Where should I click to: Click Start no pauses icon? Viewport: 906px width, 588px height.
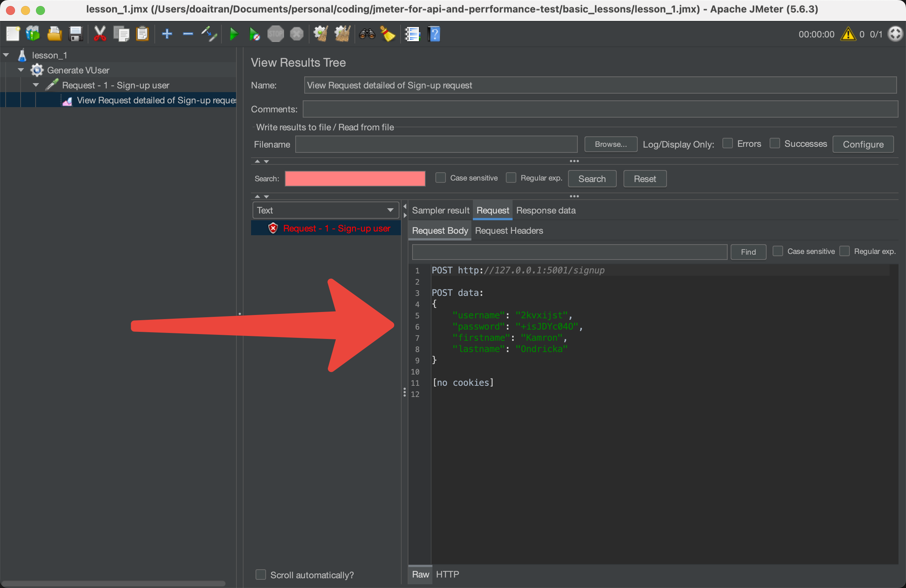(x=254, y=34)
